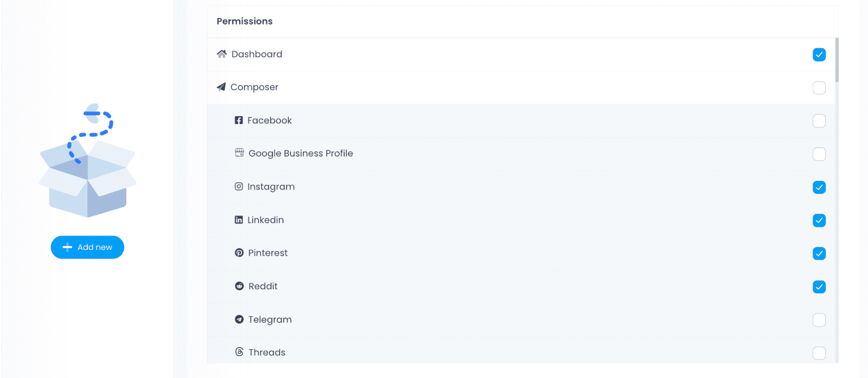Disable the Instagram permission checkbox

pyautogui.click(x=819, y=187)
